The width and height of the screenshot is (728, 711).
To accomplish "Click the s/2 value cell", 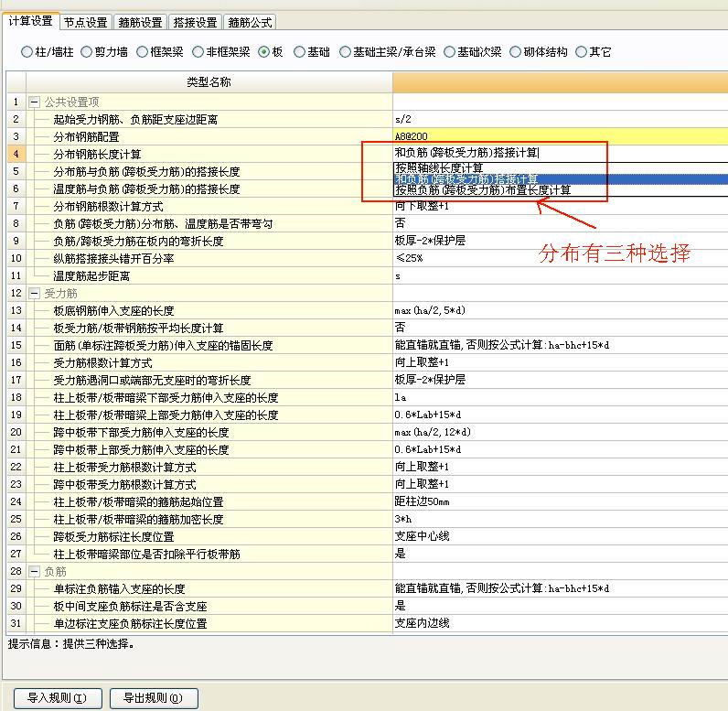I will (561, 119).
